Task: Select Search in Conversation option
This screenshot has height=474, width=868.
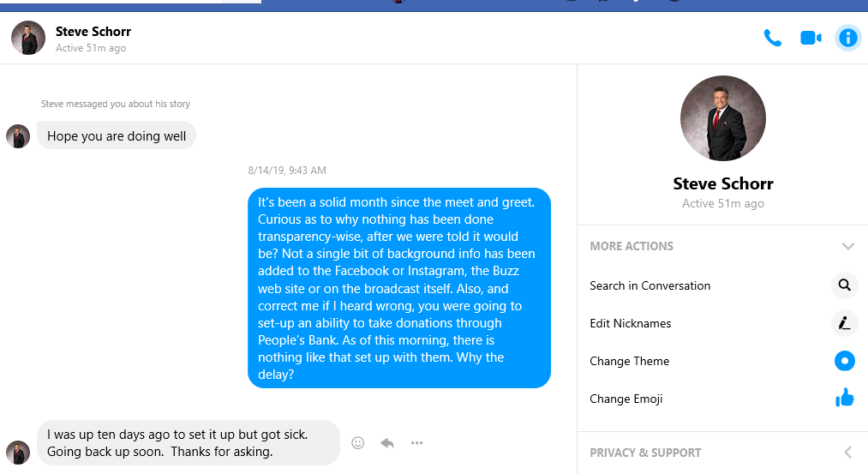Action: click(x=650, y=285)
